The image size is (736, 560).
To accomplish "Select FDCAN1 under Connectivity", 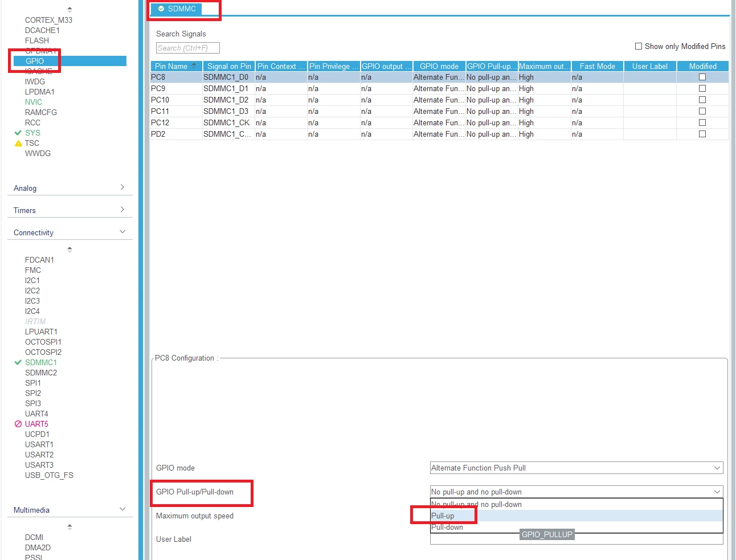I will pos(39,260).
